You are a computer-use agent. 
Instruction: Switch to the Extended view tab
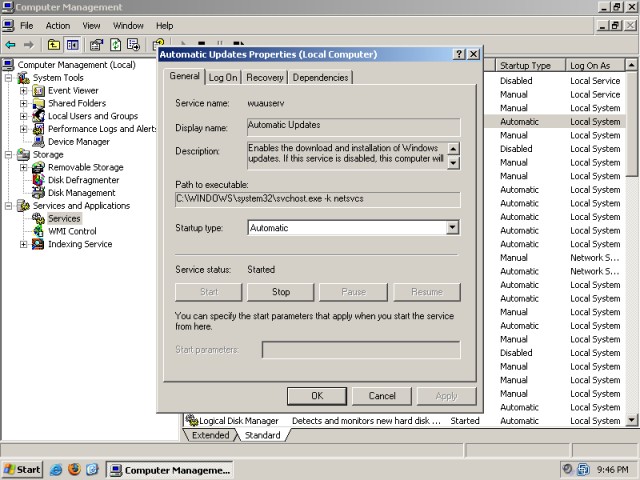(211, 435)
